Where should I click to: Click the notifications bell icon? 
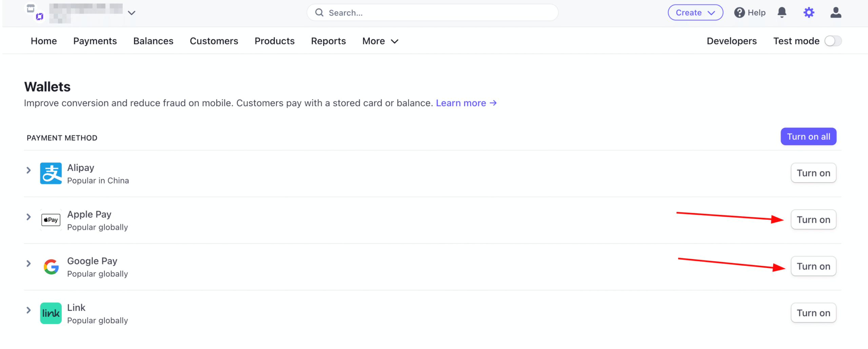tap(782, 13)
